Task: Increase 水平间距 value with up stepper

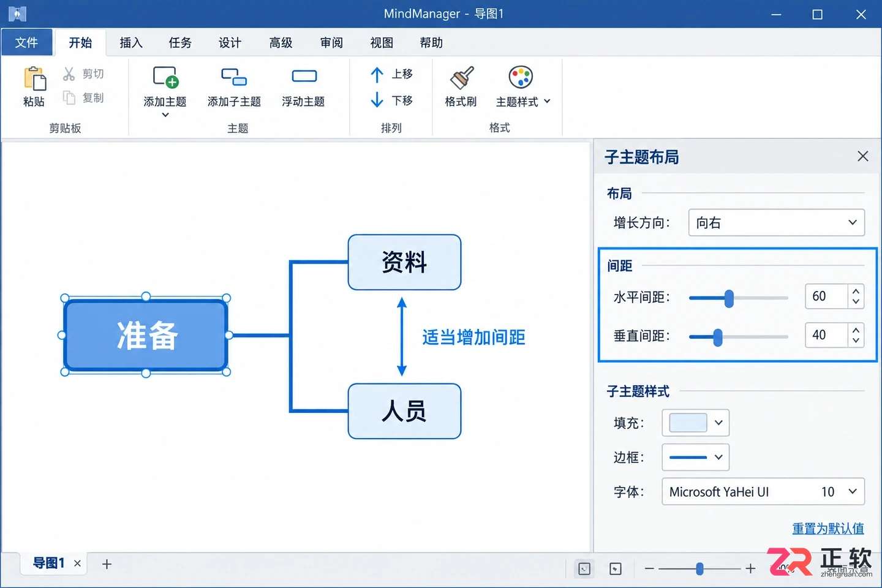Action: (856, 292)
